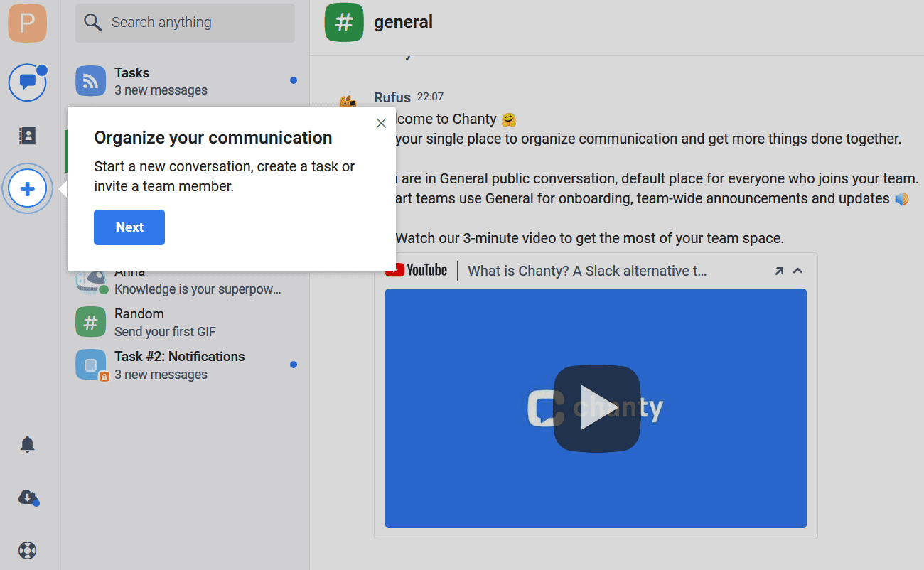
Task: Click the Random hashtag icon
Action: 91,322
